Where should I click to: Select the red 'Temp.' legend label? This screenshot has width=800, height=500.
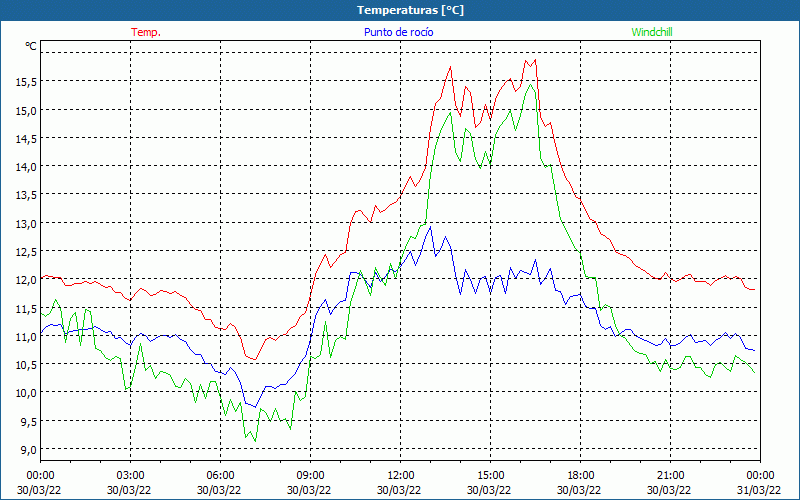pos(146,32)
